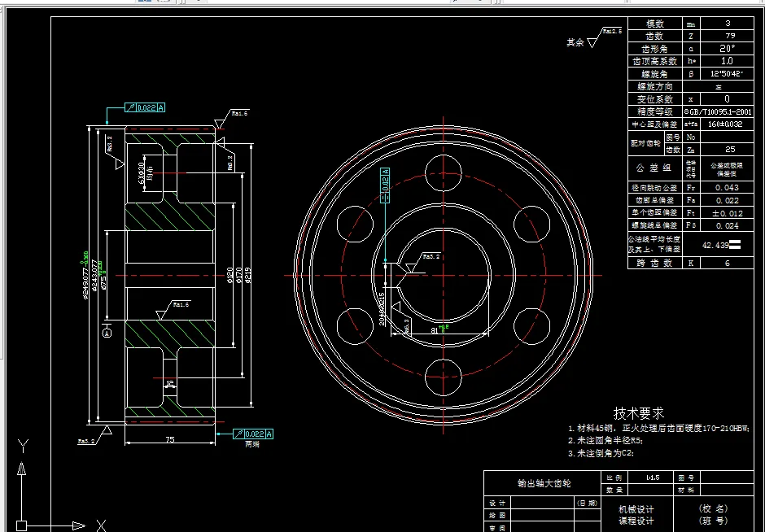Select the Ft value ±0.012
This screenshot has width=765, height=532.
point(727,213)
